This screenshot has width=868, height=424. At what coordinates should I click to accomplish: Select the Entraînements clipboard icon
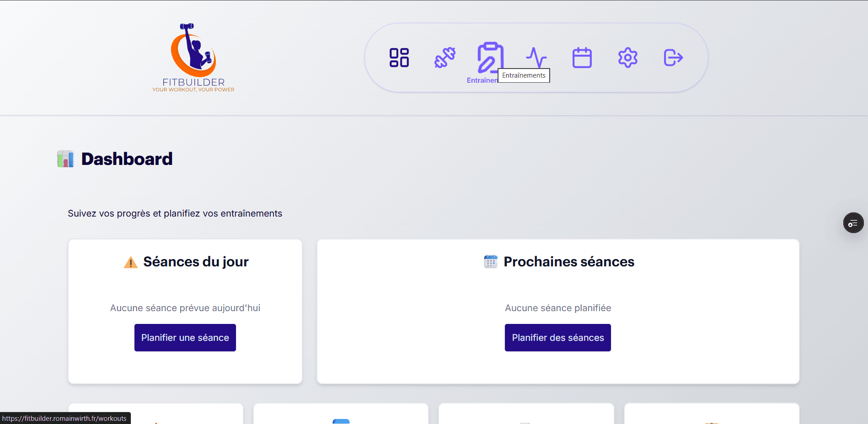pos(489,58)
